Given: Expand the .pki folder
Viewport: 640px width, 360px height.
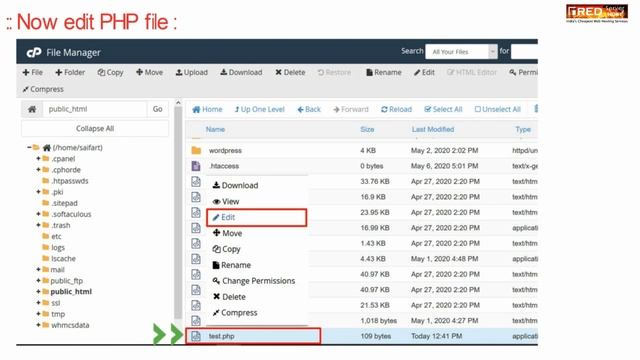Looking at the screenshot, I should (38, 192).
